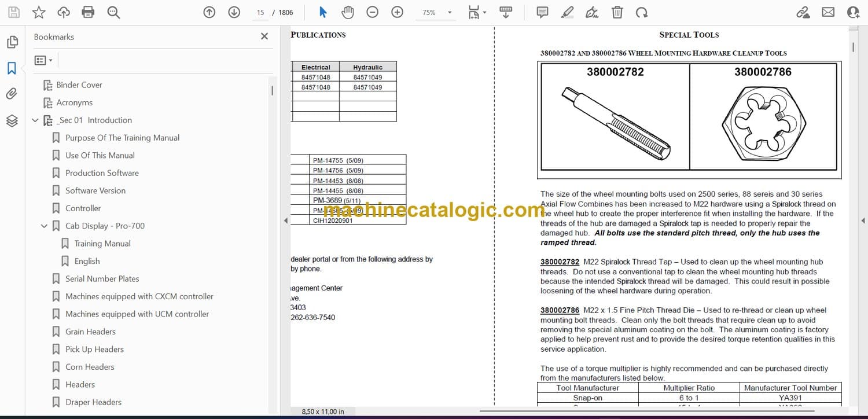Rotate the page with the rotate icon

click(x=642, y=12)
